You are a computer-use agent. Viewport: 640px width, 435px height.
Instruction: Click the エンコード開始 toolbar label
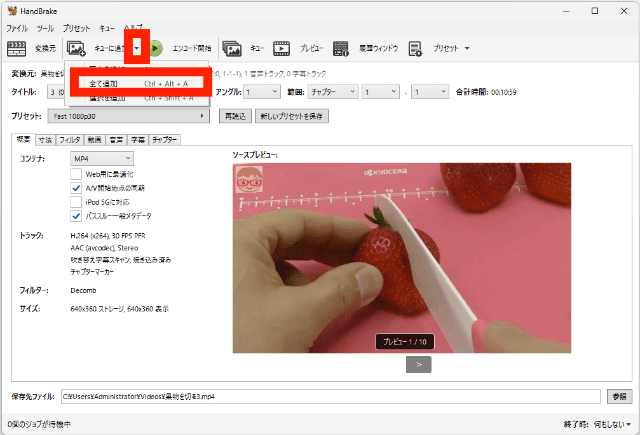click(x=192, y=48)
